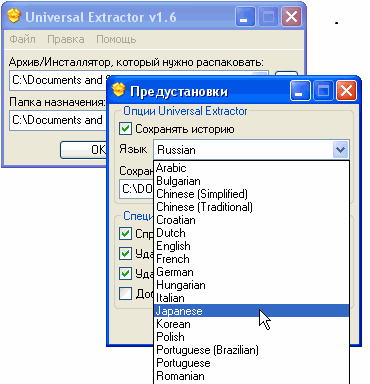
Task: Minimize the Universal Extractor window
Action: (245, 17)
